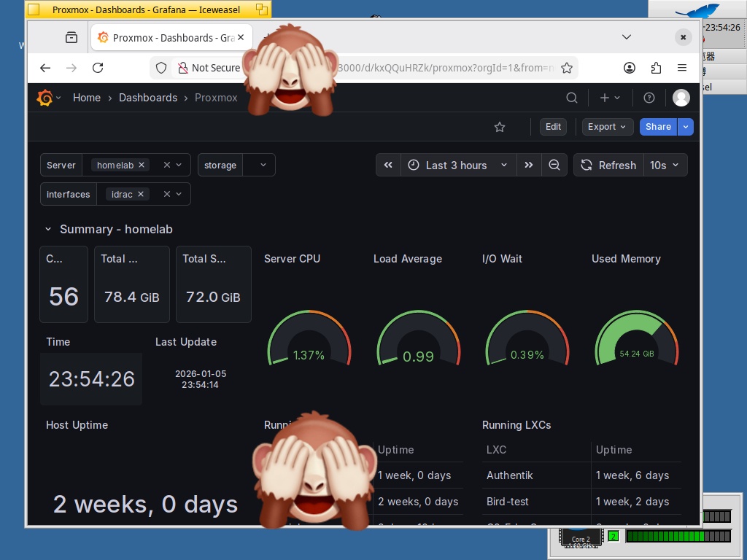Click the window title bar icon
Screen dimensions: 747x560
(x=34, y=9)
